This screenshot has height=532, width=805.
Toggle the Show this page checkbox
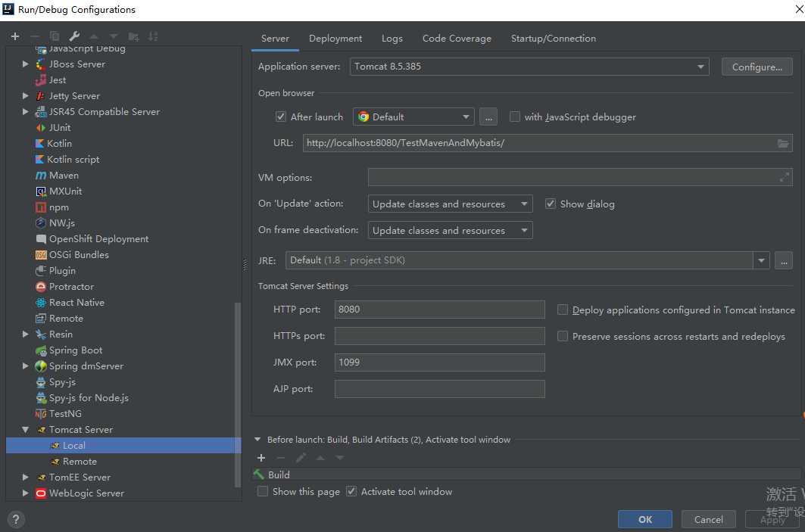(x=262, y=491)
